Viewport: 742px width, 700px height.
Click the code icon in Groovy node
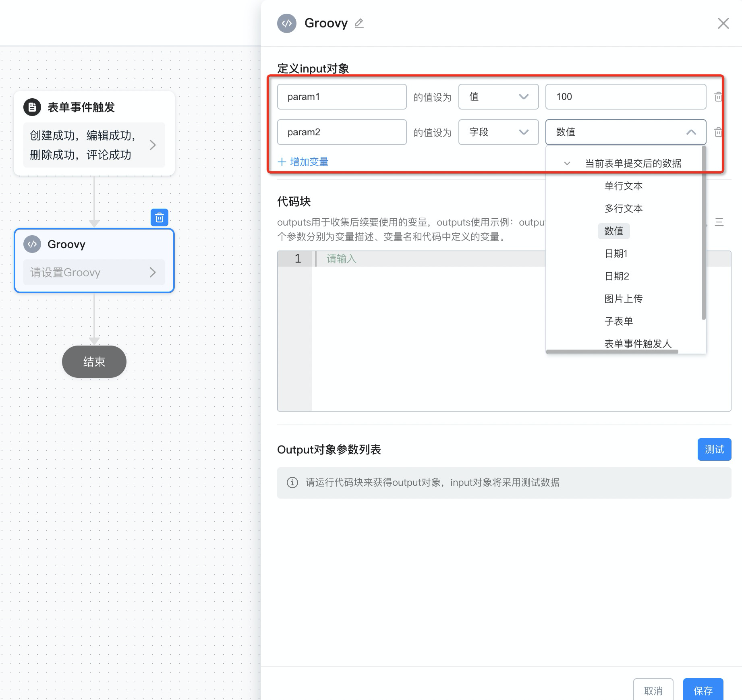(x=32, y=244)
